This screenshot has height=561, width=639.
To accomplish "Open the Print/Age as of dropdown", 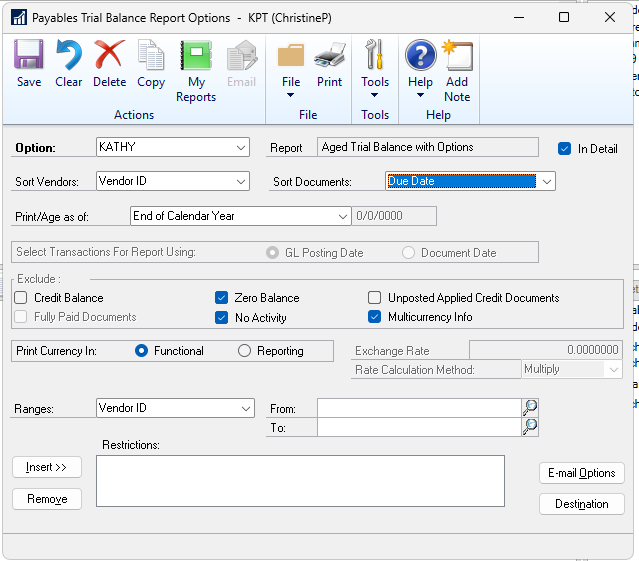I will tap(343, 216).
